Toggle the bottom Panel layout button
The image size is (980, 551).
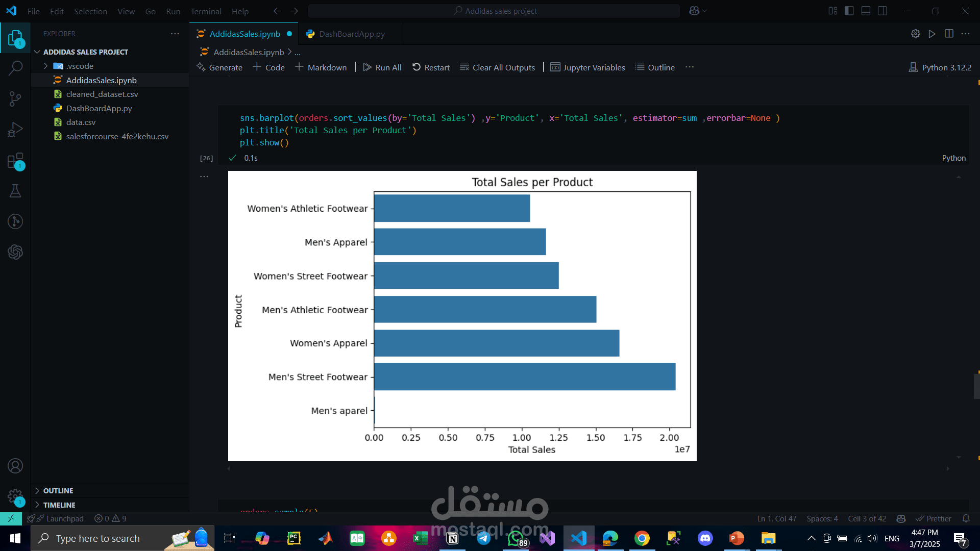point(866,11)
